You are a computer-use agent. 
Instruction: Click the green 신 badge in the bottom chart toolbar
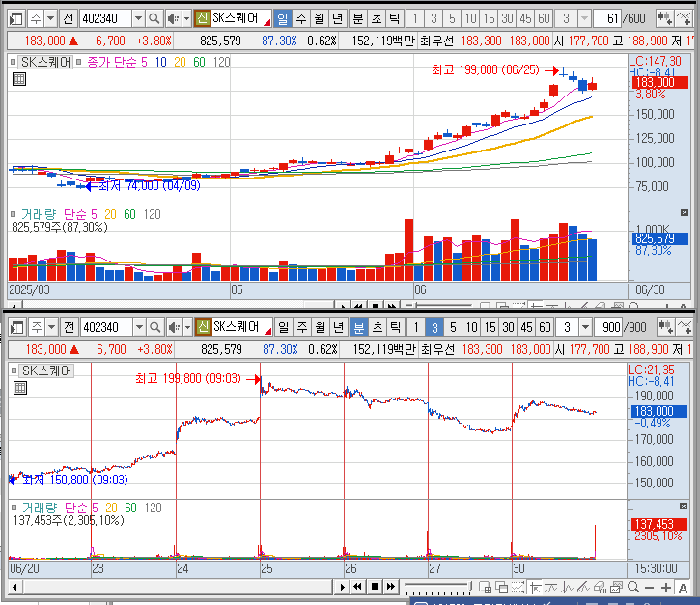click(203, 327)
